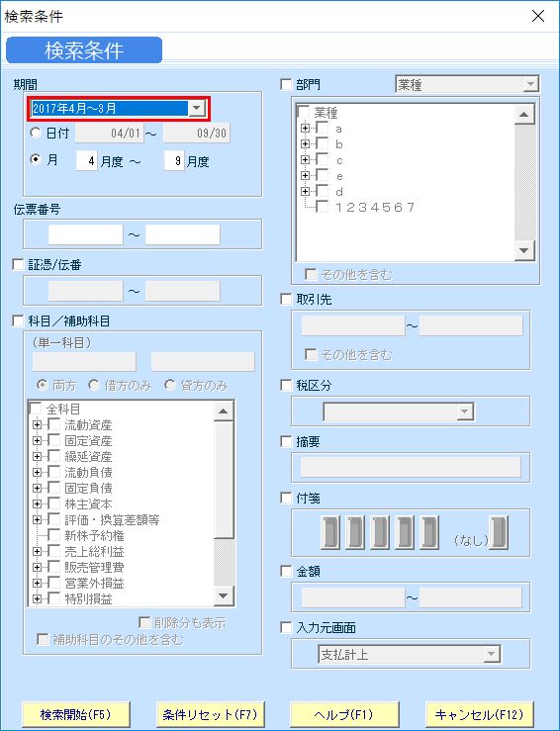Click the 検索開始(F5) button
The height and width of the screenshot is (731, 560).
point(75,714)
